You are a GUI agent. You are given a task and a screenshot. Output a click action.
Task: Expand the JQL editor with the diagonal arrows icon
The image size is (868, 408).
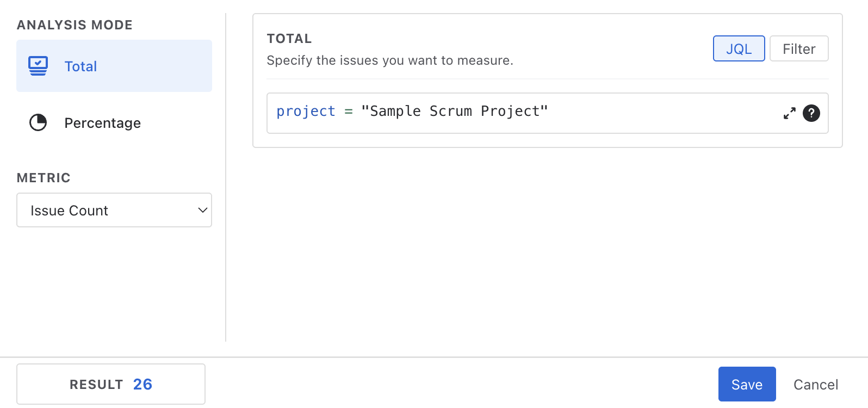pos(789,113)
